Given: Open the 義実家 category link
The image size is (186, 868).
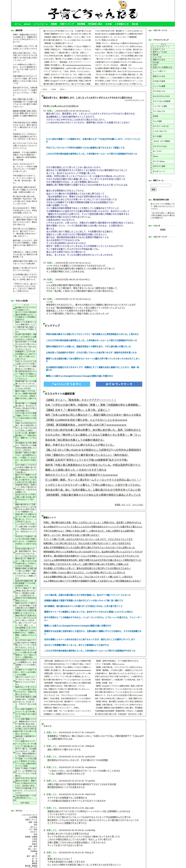Looking at the screenshot, I should click(x=35, y=863).
